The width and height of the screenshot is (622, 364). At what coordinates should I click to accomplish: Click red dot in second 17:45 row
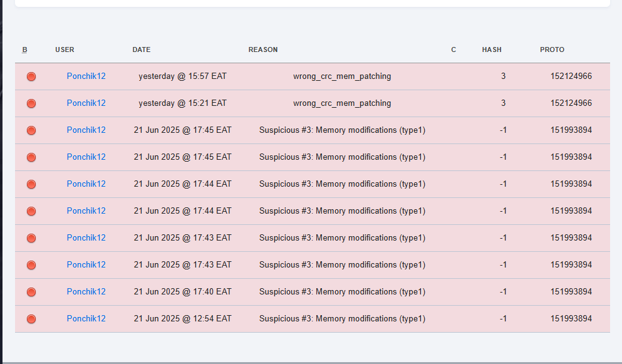(31, 157)
